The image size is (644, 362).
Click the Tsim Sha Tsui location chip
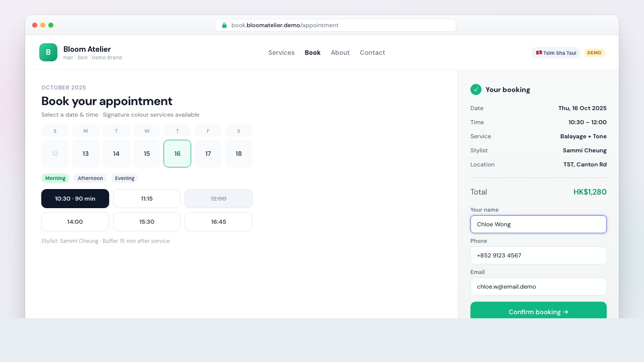coord(556,53)
